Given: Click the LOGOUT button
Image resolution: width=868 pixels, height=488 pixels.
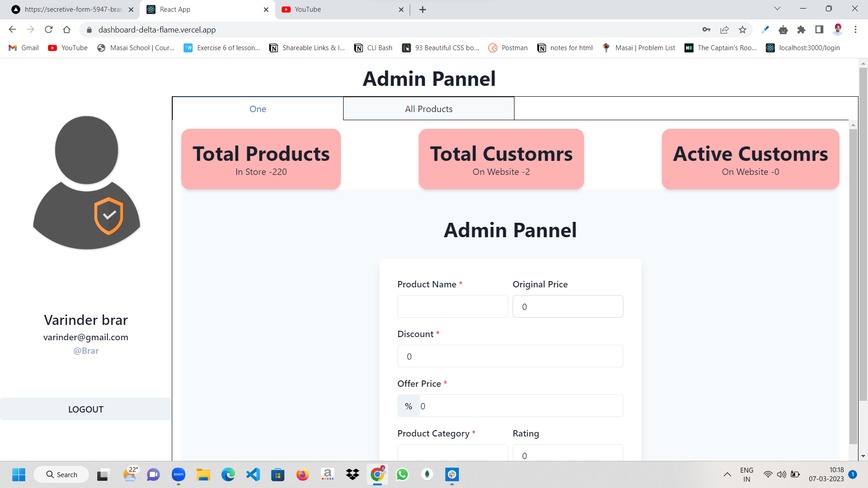Looking at the screenshot, I should tap(86, 409).
